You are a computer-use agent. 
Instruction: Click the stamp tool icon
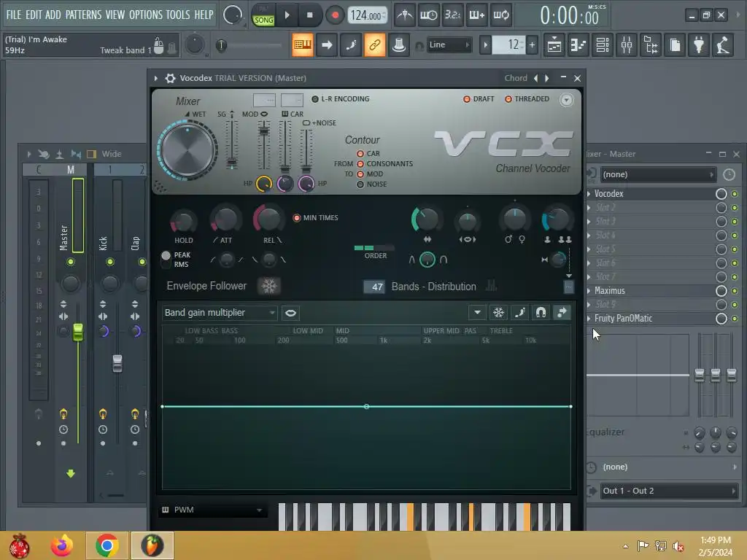point(399,45)
